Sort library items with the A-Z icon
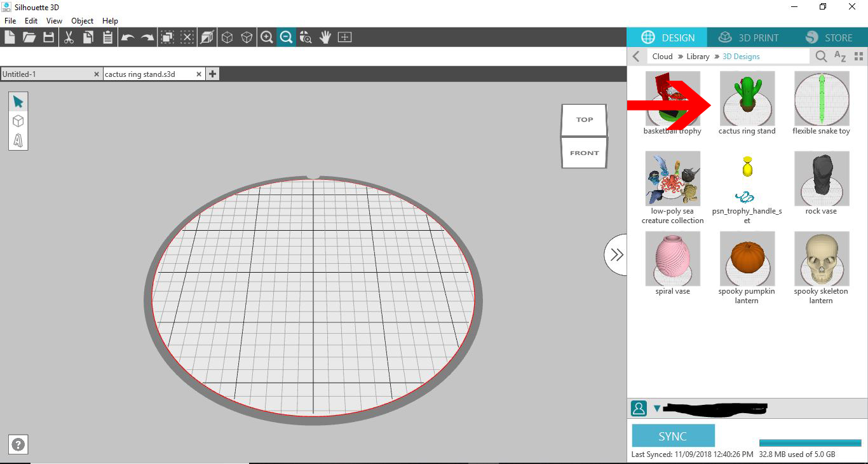 point(840,57)
